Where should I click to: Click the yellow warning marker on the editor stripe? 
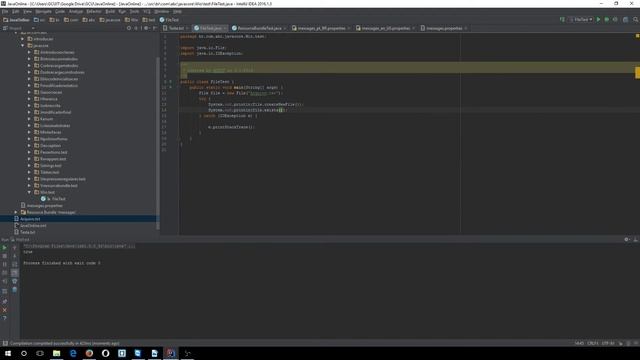click(x=637, y=73)
